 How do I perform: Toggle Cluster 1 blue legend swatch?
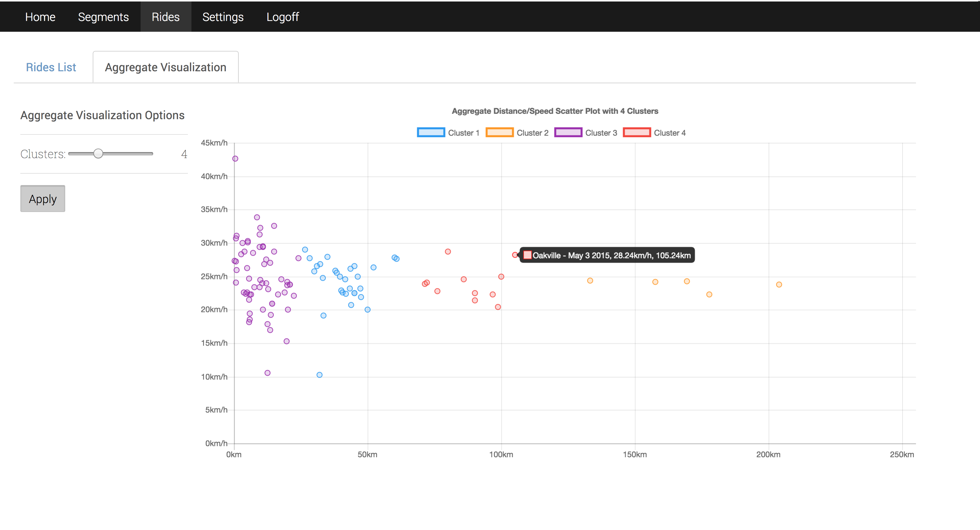click(x=431, y=132)
